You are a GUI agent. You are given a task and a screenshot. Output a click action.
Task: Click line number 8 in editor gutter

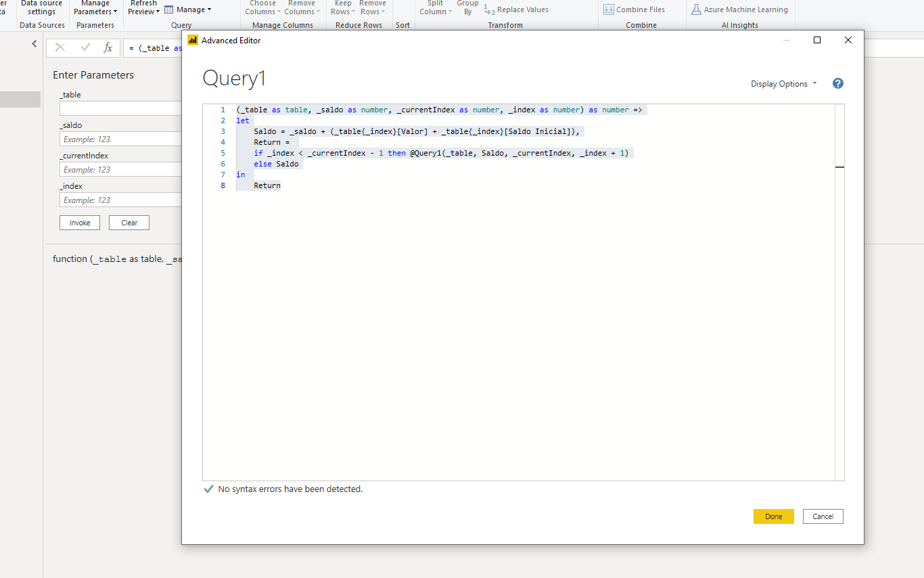click(223, 185)
